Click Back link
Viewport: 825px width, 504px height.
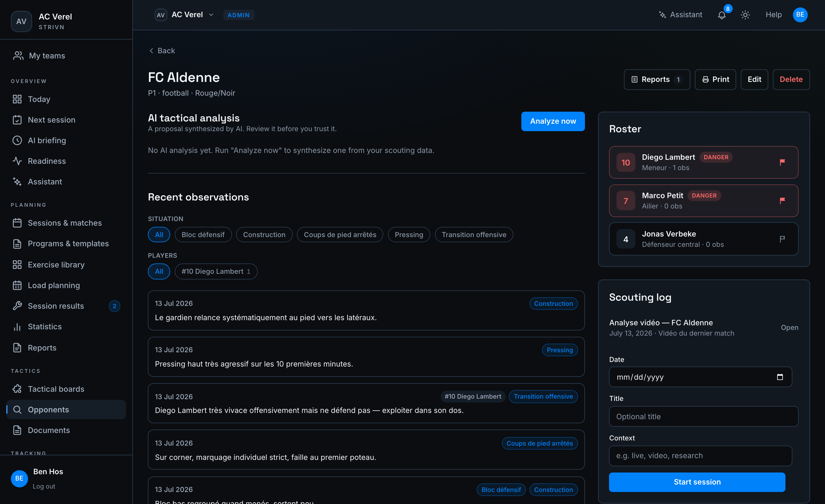(162, 50)
